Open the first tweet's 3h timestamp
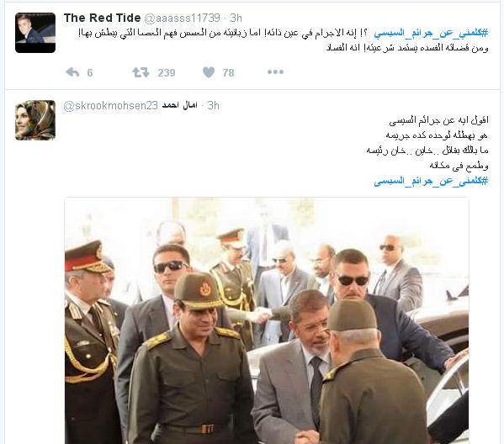Viewport: 504px width, 444px height. tap(236, 18)
